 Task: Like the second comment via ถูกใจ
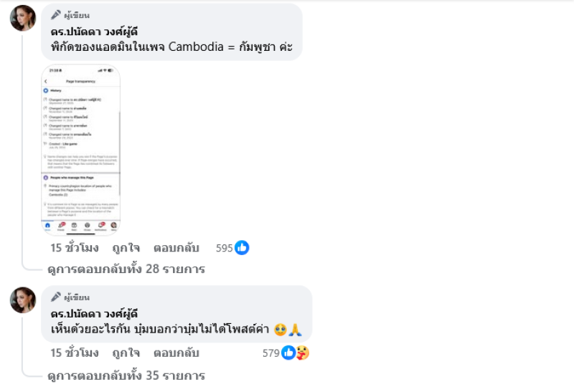(x=126, y=353)
